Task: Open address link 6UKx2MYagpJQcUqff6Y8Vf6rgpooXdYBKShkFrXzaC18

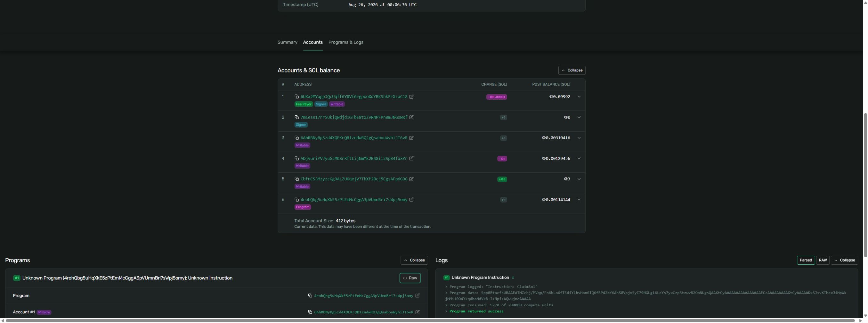Action: pos(354,97)
